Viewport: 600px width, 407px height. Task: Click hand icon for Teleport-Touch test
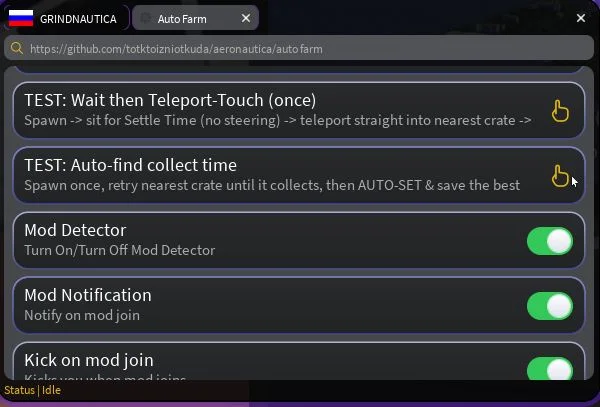tap(560, 111)
